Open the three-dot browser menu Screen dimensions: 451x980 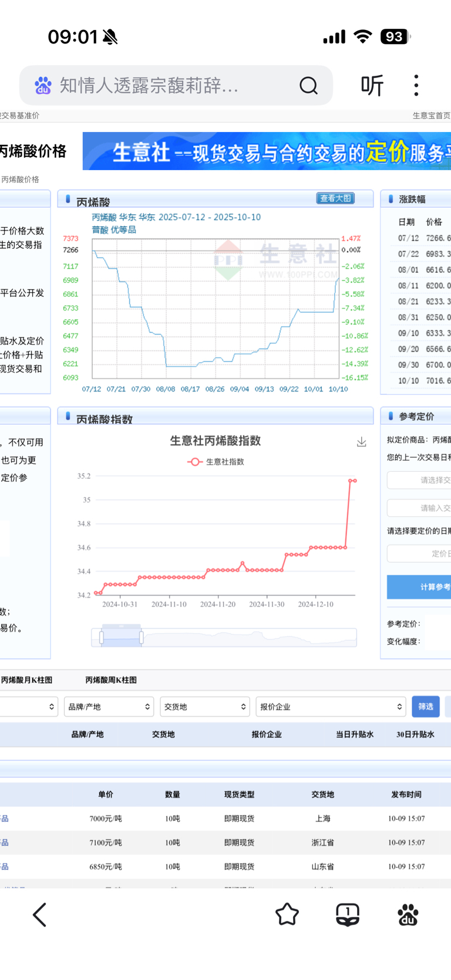[x=416, y=86]
